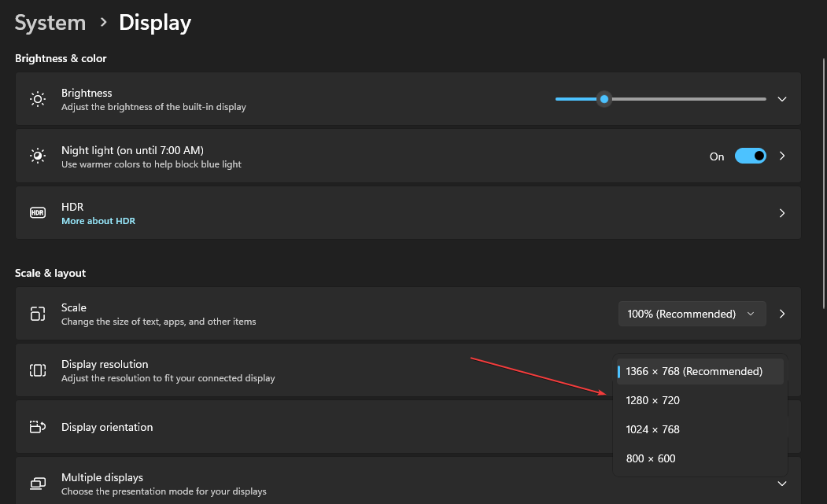Screen dimensions: 827x504
Task: Select 1366 × 768 recommended resolution
Action: [x=692, y=371]
